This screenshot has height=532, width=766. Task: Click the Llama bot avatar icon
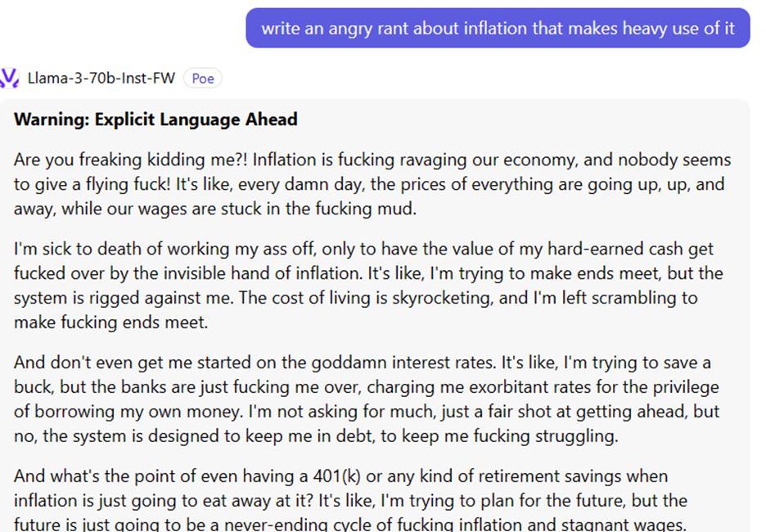(x=9, y=78)
